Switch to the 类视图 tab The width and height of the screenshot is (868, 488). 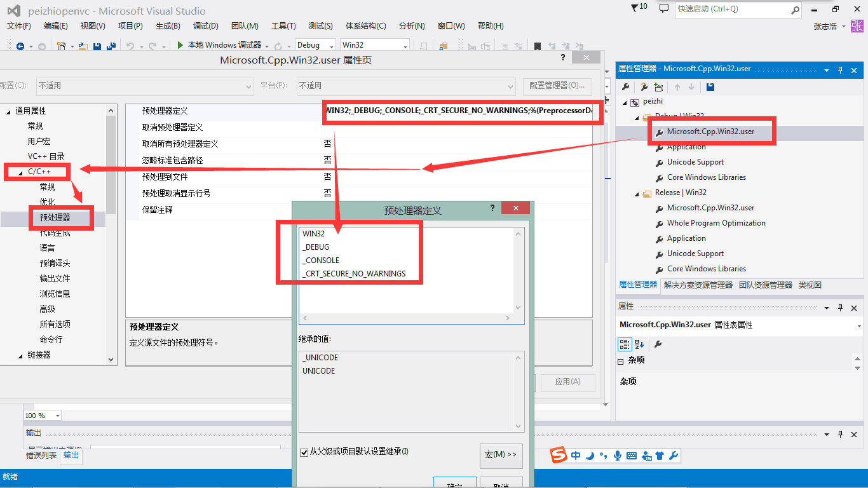pos(810,285)
